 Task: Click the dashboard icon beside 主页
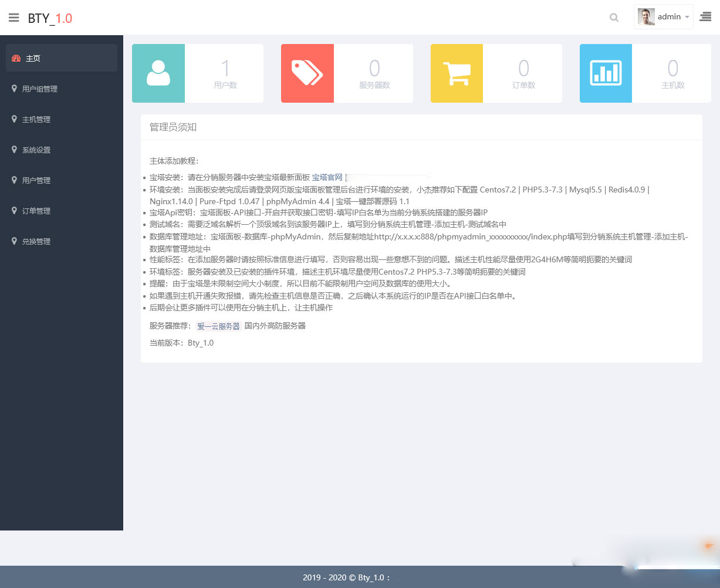(x=16, y=58)
